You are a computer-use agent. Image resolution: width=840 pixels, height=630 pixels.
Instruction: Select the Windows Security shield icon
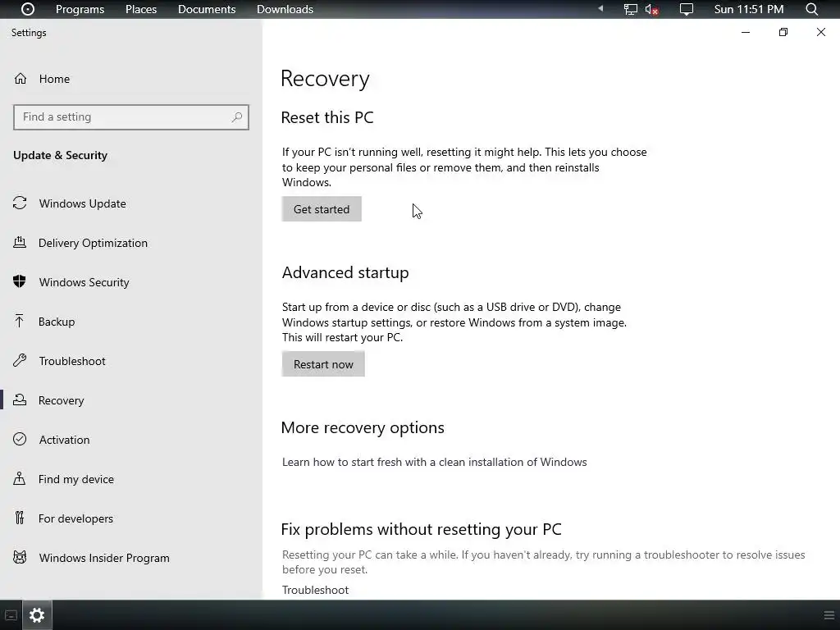point(20,282)
